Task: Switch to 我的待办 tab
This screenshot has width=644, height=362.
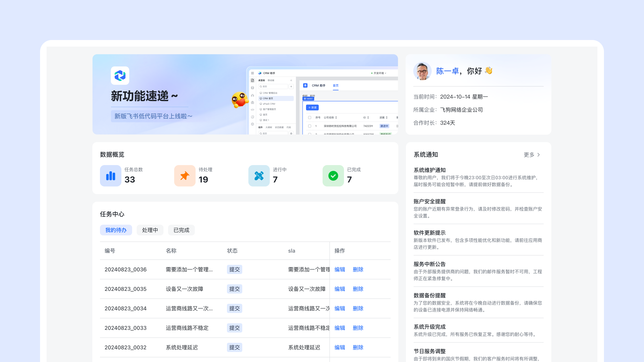Action: (116, 230)
